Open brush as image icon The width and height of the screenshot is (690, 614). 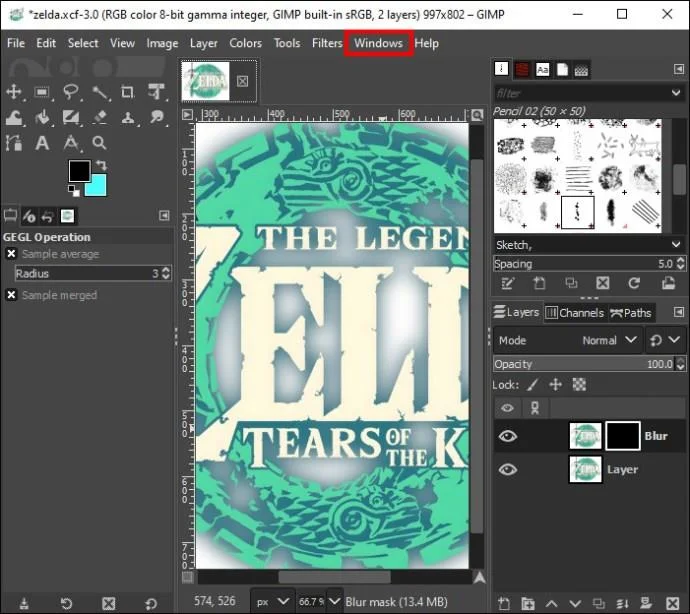(x=668, y=283)
